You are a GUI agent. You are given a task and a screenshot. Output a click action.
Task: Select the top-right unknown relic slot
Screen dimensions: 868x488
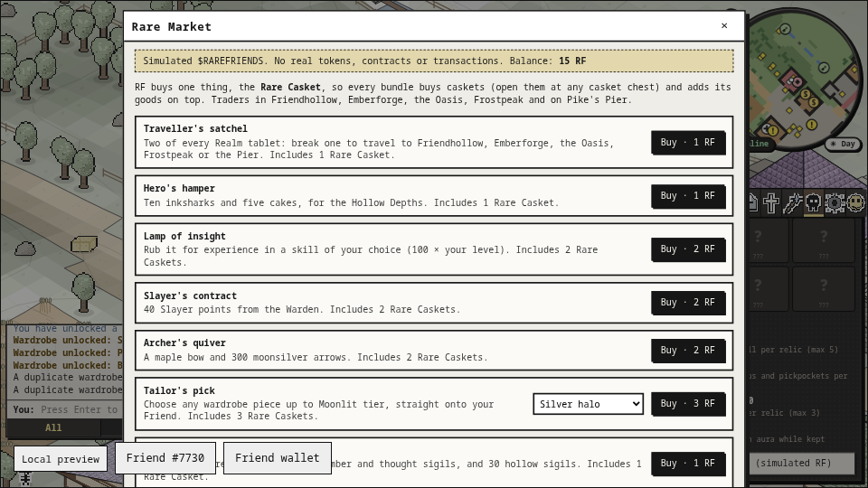tap(824, 240)
